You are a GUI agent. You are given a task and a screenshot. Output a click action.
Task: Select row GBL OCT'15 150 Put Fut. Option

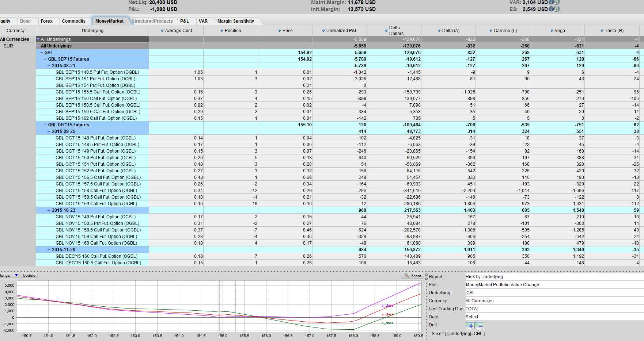click(338, 158)
